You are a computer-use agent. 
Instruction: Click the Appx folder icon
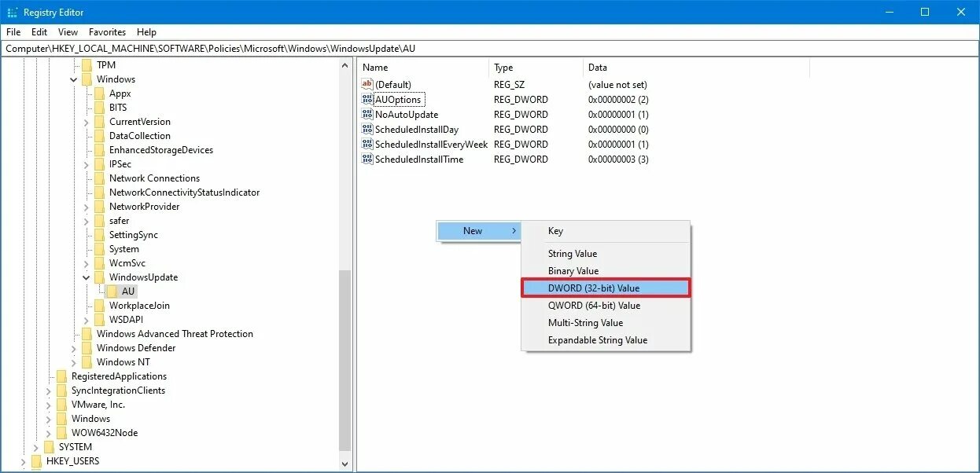click(x=99, y=93)
